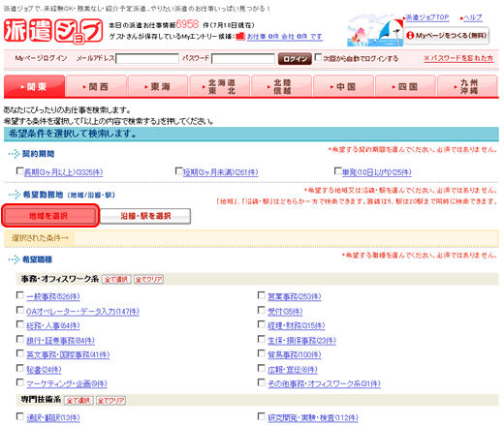Open the 研究開発・実験・検査 job link
Viewport: 504px width, 425px height.
pos(313,418)
